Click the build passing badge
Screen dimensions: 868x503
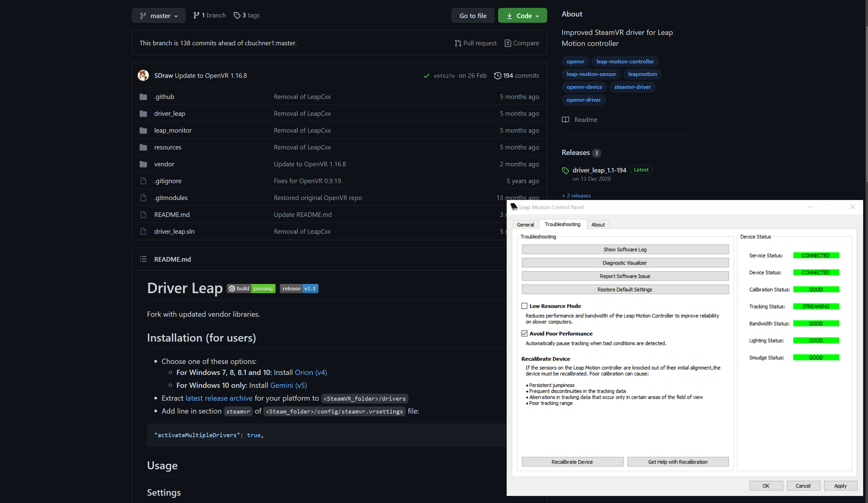coord(251,289)
